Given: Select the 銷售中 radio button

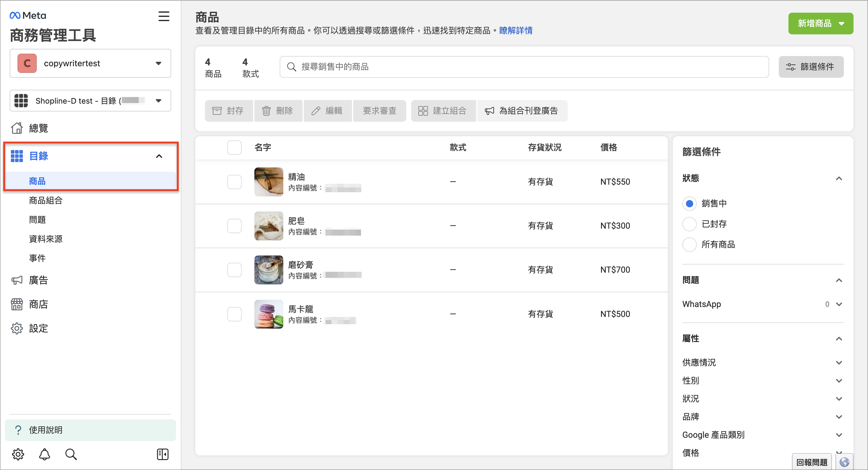Looking at the screenshot, I should pyautogui.click(x=689, y=203).
